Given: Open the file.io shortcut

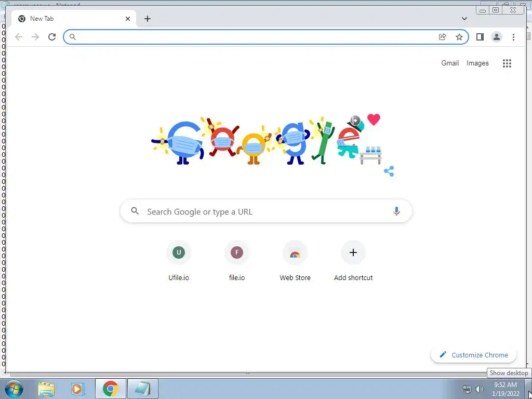Looking at the screenshot, I should (237, 261).
